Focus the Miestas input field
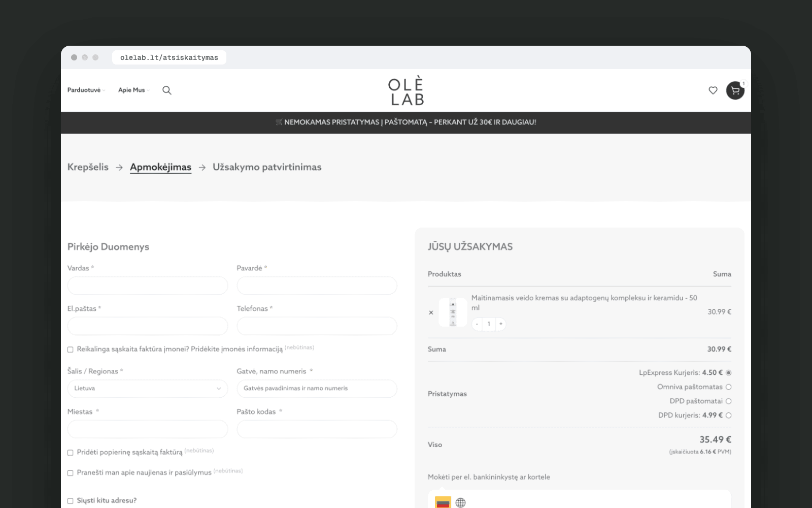 point(148,429)
